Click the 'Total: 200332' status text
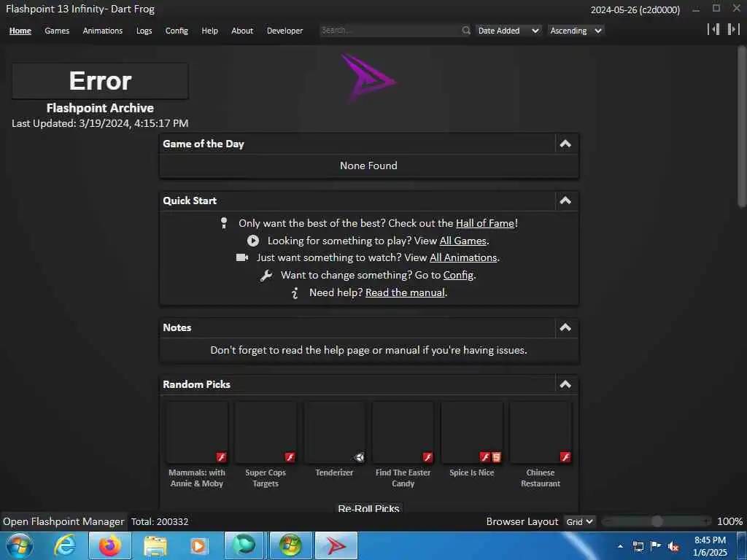747x560 pixels. pyautogui.click(x=160, y=522)
